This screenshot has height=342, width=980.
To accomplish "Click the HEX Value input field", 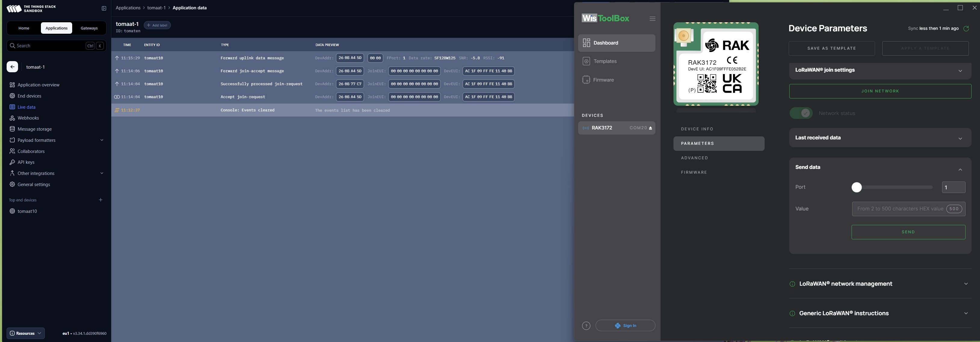I will pos(899,209).
